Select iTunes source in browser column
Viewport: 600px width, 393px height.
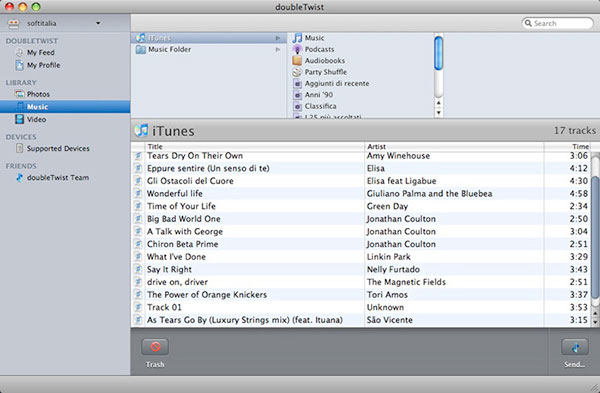coord(209,38)
